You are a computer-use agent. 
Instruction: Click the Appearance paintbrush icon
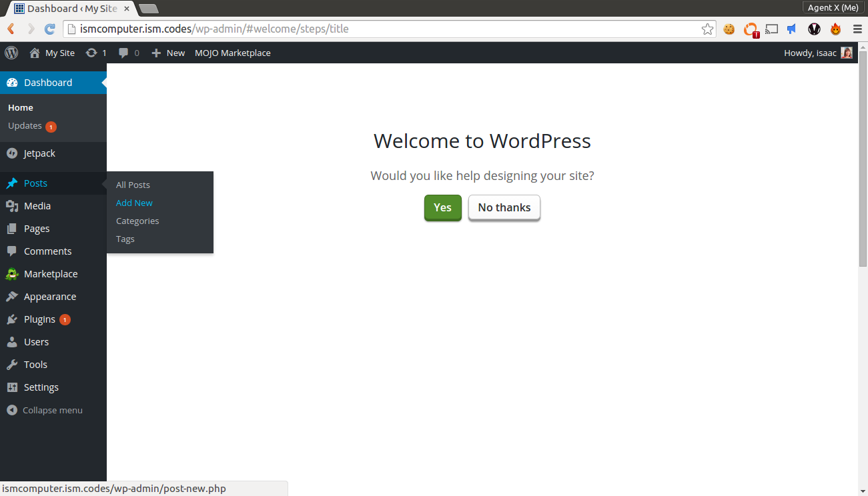click(x=12, y=297)
